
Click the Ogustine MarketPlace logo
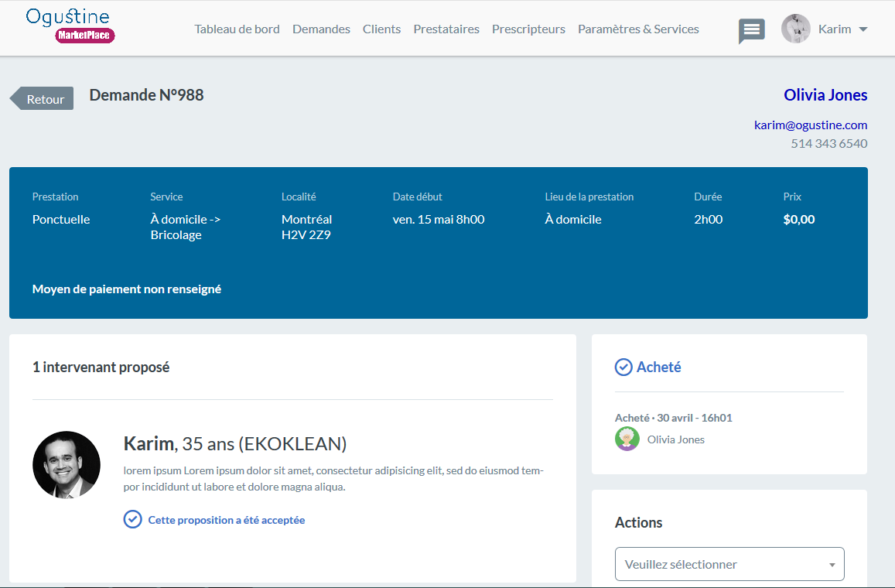(70, 26)
